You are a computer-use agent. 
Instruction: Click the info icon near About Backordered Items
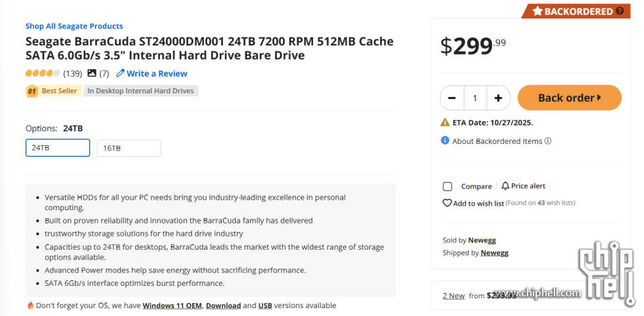coord(445,141)
